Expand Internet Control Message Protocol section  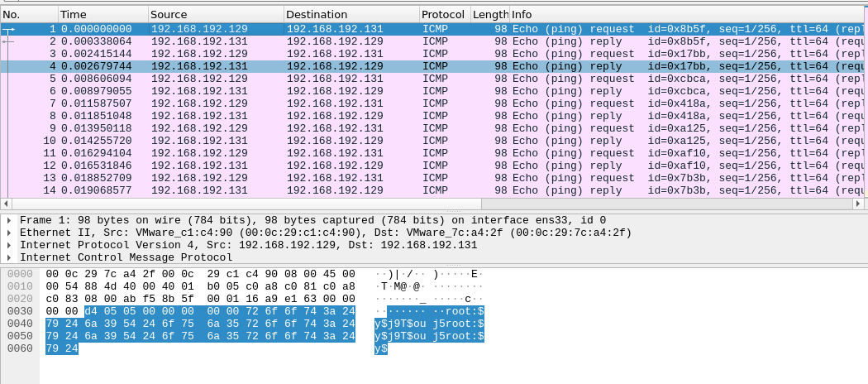pos(9,257)
